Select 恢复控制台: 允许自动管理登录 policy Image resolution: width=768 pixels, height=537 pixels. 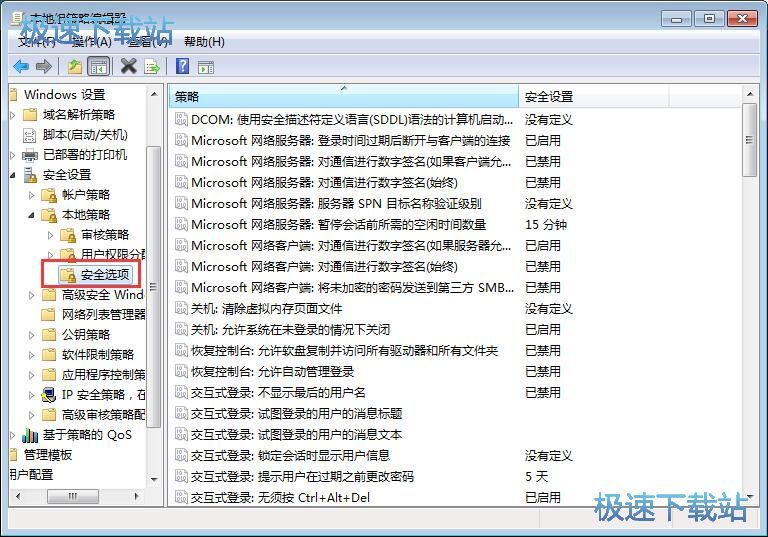pos(272,371)
